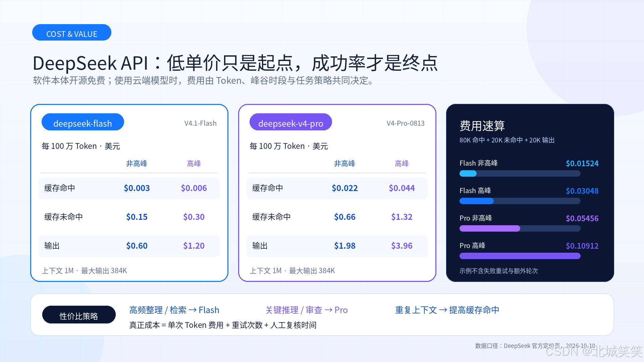Screen dimensions: 644x362
Task: Click flash 缓存命中 non-peak price $0.003
Action: (x=137, y=188)
